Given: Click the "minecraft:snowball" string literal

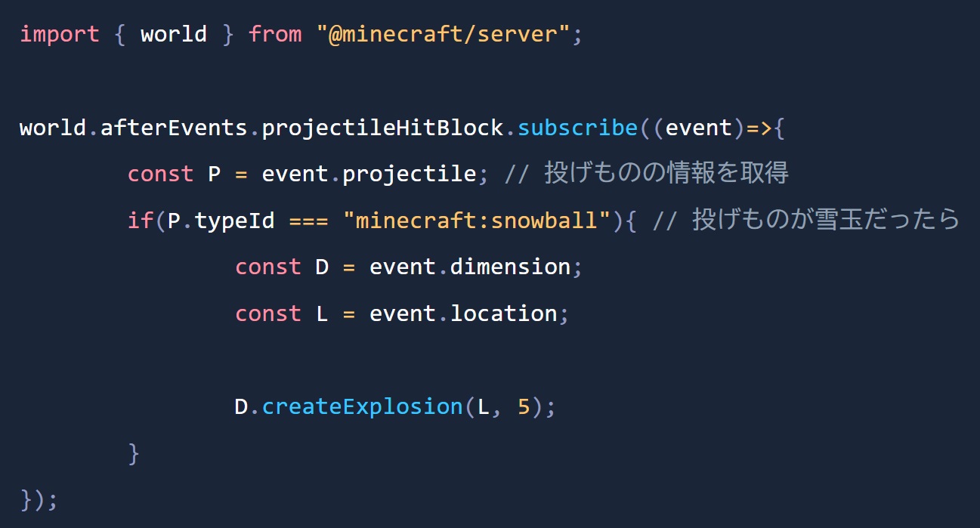Looking at the screenshot, I should [x=476, y=221].
